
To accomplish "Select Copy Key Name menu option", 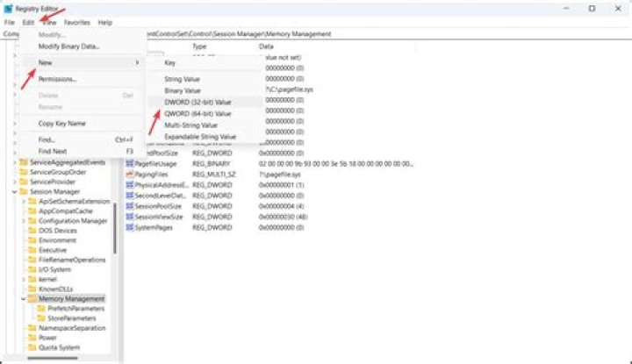I will tap(62, 124).
